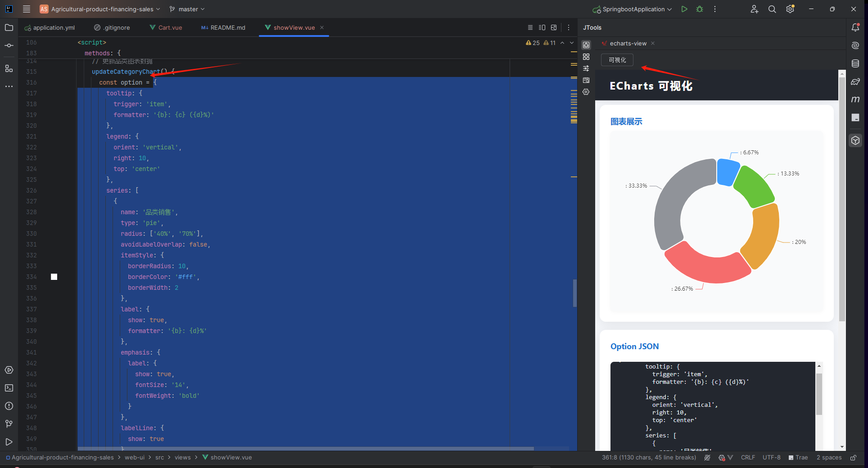Select the views folder in breadcrumb navigation

click(183, 457)
